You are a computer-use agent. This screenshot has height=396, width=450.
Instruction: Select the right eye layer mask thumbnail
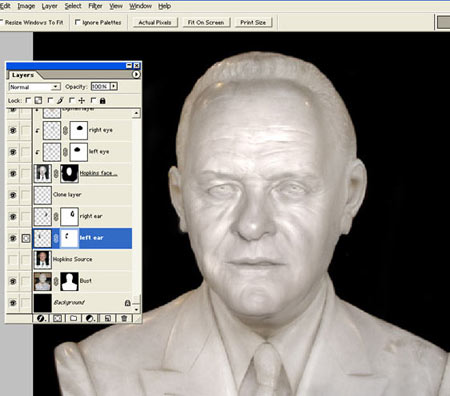tap(79, 130)
